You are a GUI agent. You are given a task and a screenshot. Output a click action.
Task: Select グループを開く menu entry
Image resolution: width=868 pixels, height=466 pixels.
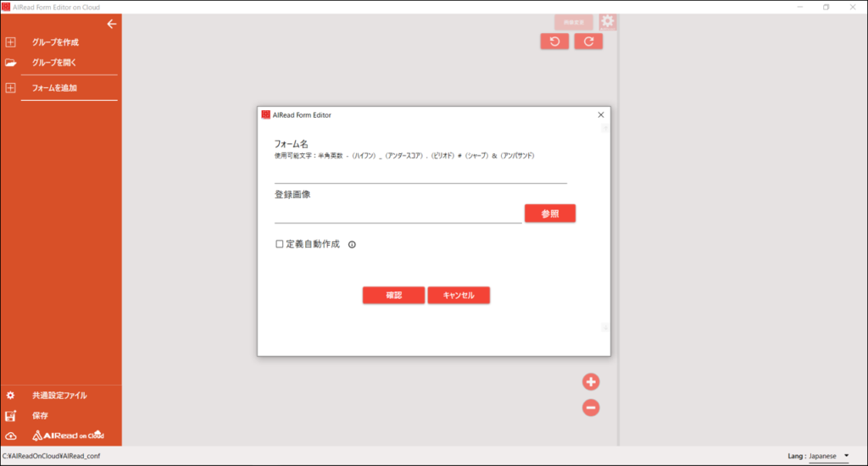(x=53, y=63)
